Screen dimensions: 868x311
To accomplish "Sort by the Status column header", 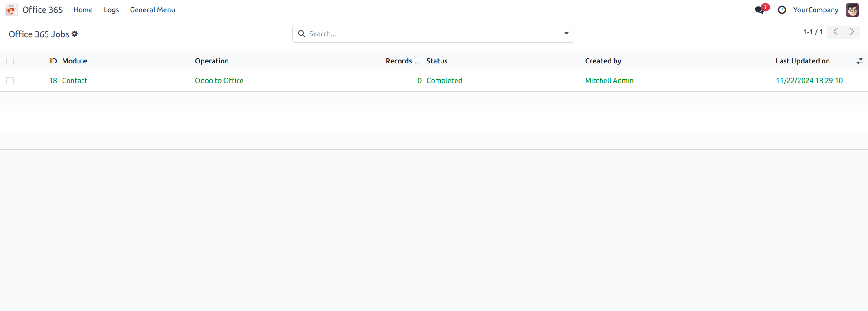I will 437,61.
